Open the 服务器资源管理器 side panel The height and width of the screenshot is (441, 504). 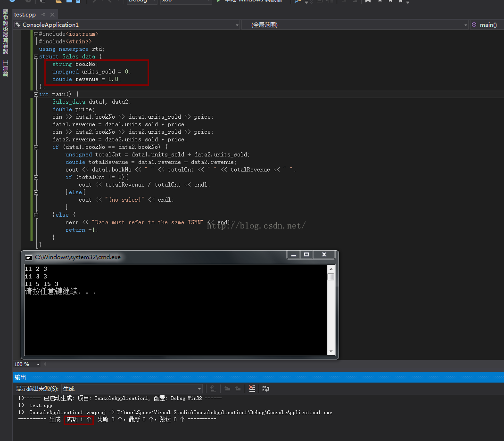point(5,31)
